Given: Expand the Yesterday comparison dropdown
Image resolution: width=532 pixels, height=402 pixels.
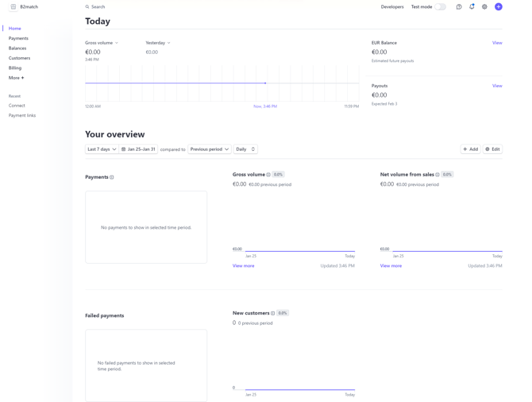Looking at the screenshot, I should [158, 43].
